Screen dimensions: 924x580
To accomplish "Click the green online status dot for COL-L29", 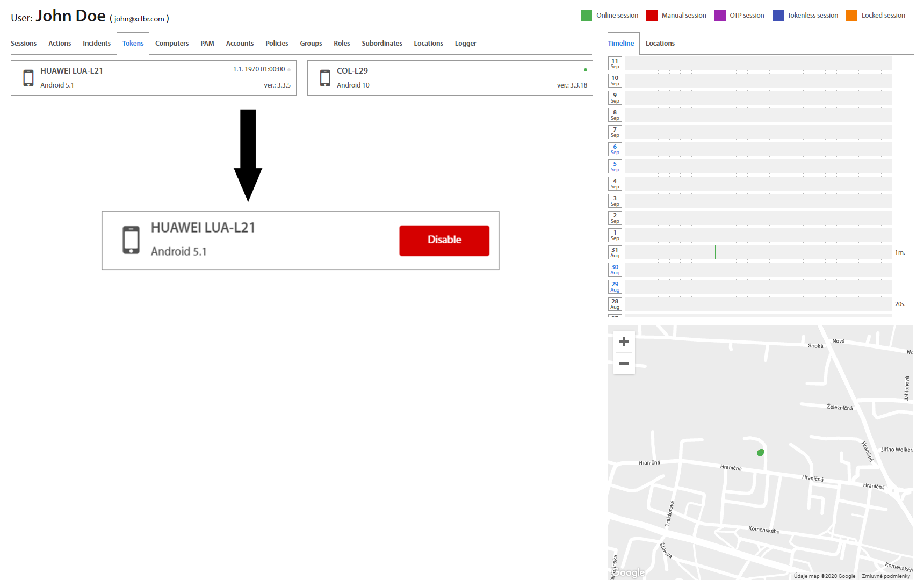I will coord(585,70).
